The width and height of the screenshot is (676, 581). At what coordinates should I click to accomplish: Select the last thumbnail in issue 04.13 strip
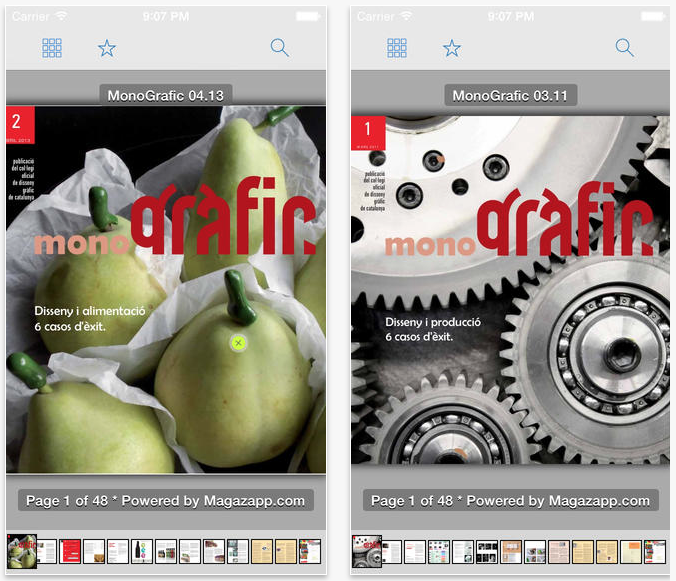310,551
